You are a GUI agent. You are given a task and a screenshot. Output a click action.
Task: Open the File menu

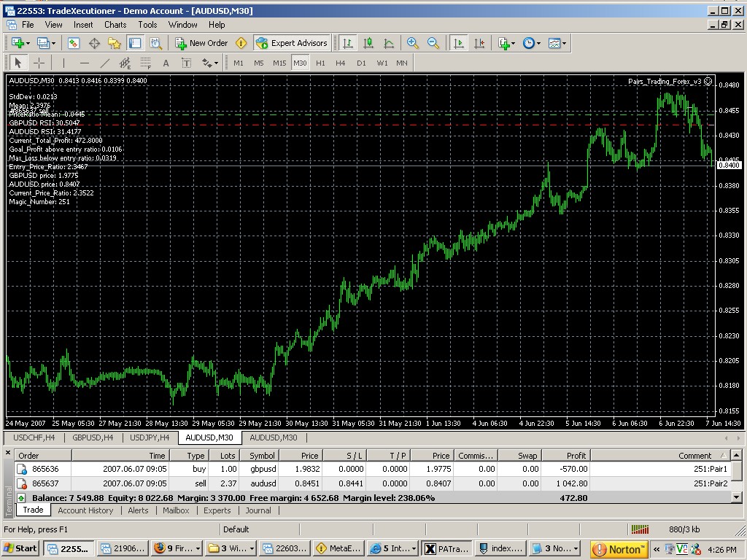28,25
